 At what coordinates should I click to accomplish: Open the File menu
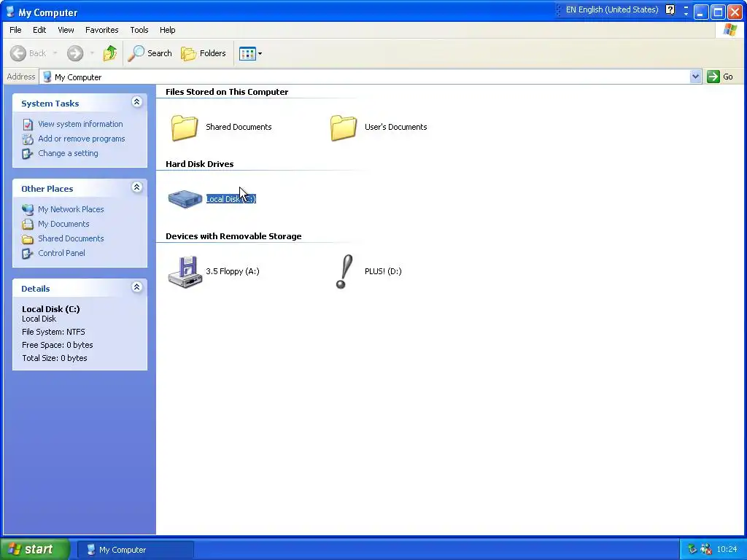pos(15,30)
